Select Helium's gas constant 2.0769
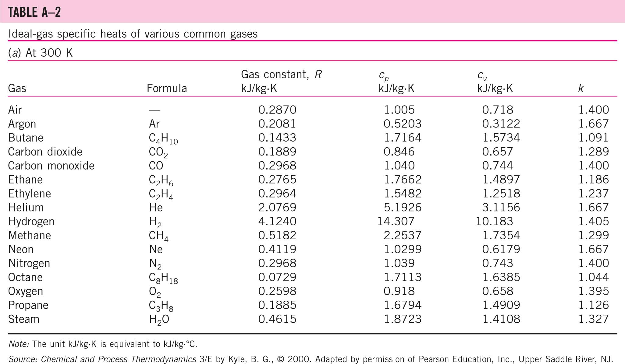Image resolution: width=625 pixels, height=364 pixels. coord(277,208)
